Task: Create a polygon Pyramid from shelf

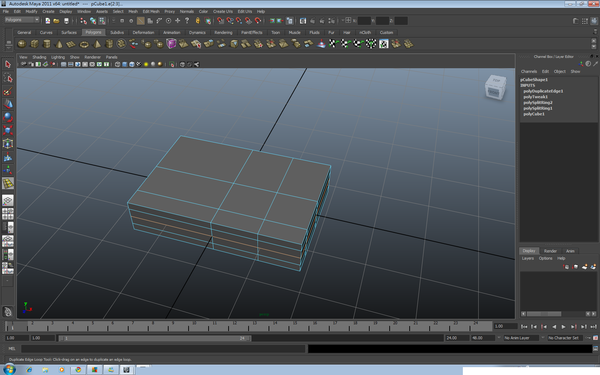Action: (x=97, y=44)
